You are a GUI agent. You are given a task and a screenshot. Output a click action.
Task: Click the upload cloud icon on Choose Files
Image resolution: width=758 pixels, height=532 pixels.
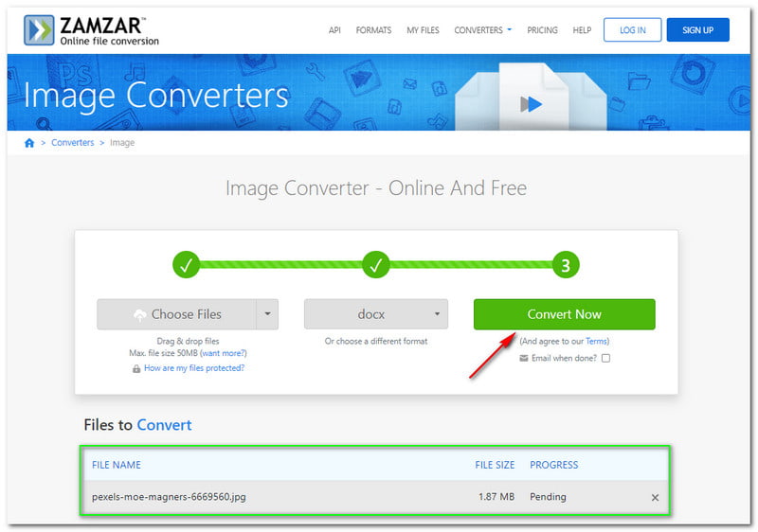[x=140, y=314]
